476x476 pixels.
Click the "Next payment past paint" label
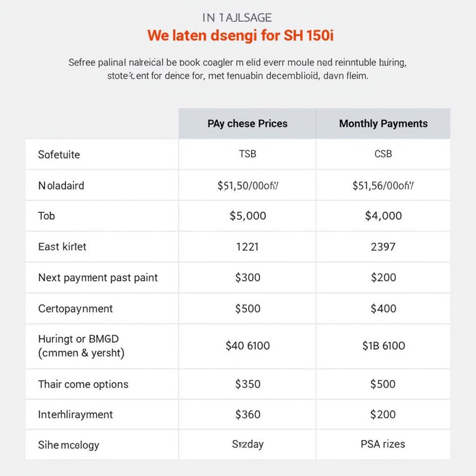[x=98, y=278]
